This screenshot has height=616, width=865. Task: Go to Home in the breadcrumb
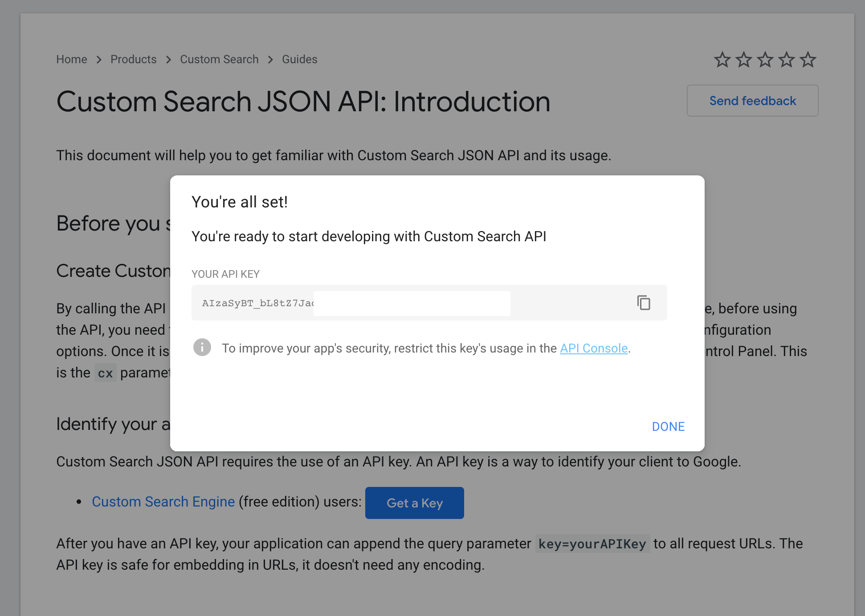click(71, 59)
